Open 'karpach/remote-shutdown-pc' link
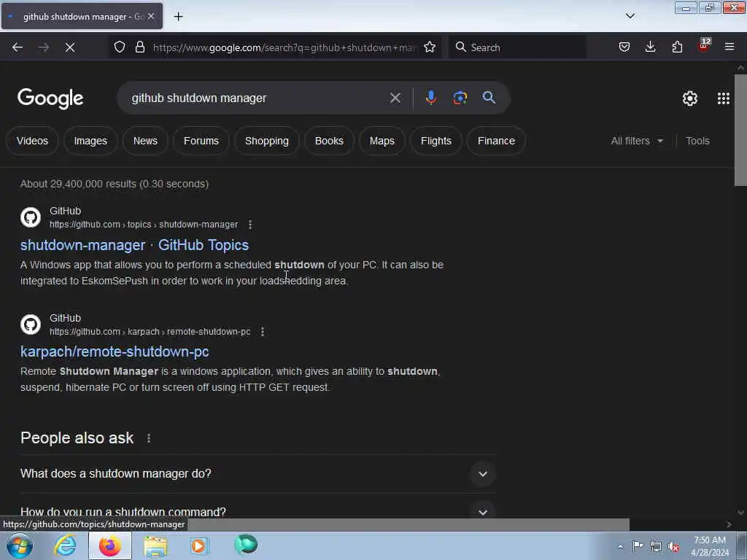 [x=115, y=351]
